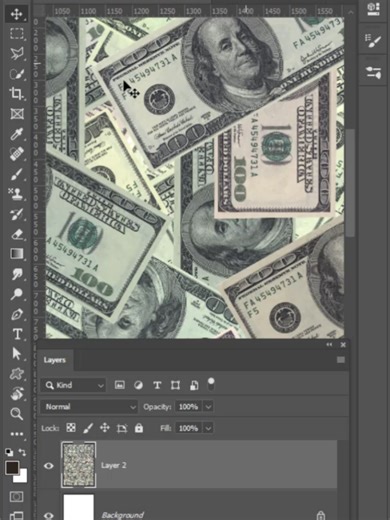Filter layers by shape layers
390x520 pixels.
point(175,385)
